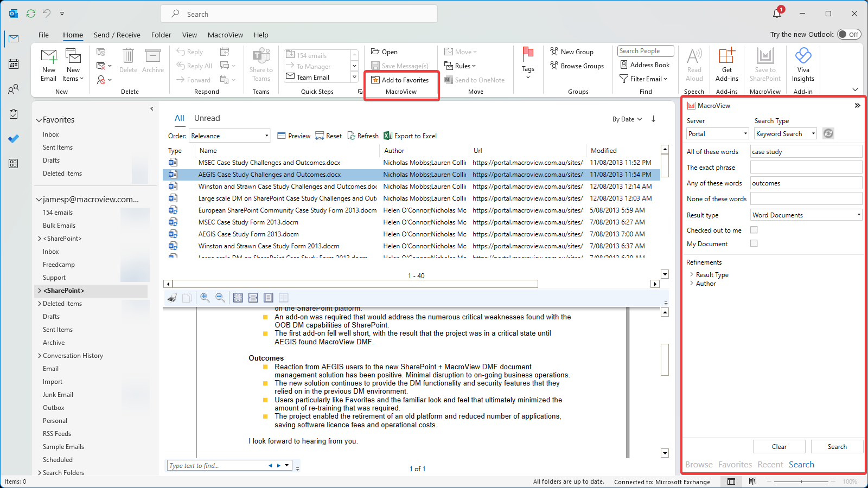Enable the My Document checkbox
The height and width of the screenshot is (488, 868).
pyautogui.click(x=754, y=243)
